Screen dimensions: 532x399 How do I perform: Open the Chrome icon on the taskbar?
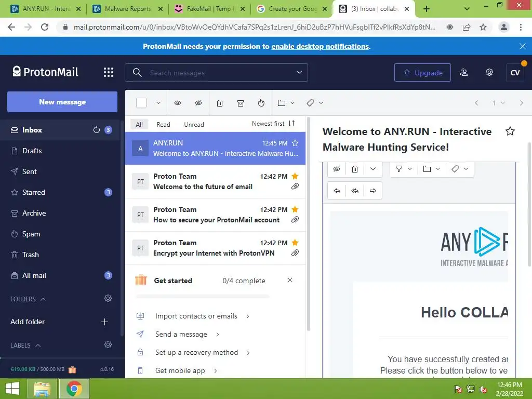click(74, 389)
